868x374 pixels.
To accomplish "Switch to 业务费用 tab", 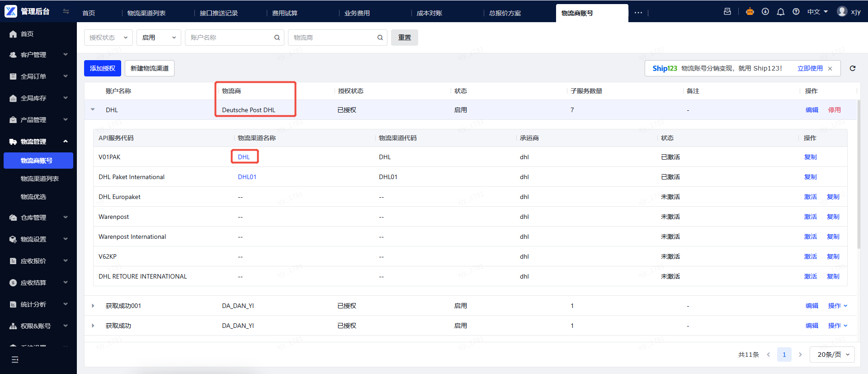I will [x=357, y=13].
